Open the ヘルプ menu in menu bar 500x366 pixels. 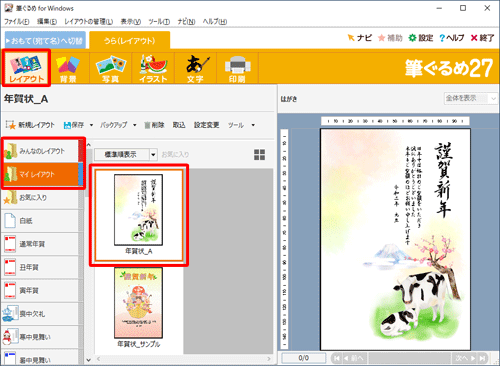pos(215,22)
